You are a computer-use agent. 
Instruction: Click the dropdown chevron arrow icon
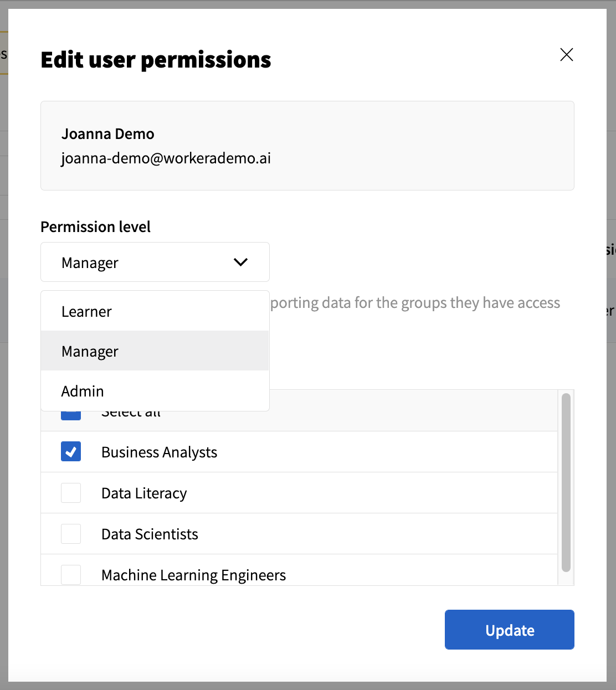coord(240,262)
